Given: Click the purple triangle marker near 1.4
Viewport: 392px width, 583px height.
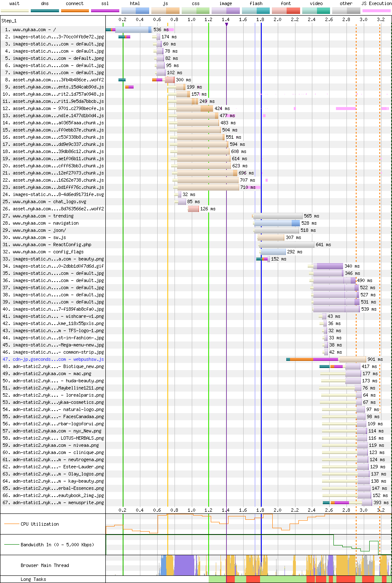Looking at the screenshot, I should point(226,24).
